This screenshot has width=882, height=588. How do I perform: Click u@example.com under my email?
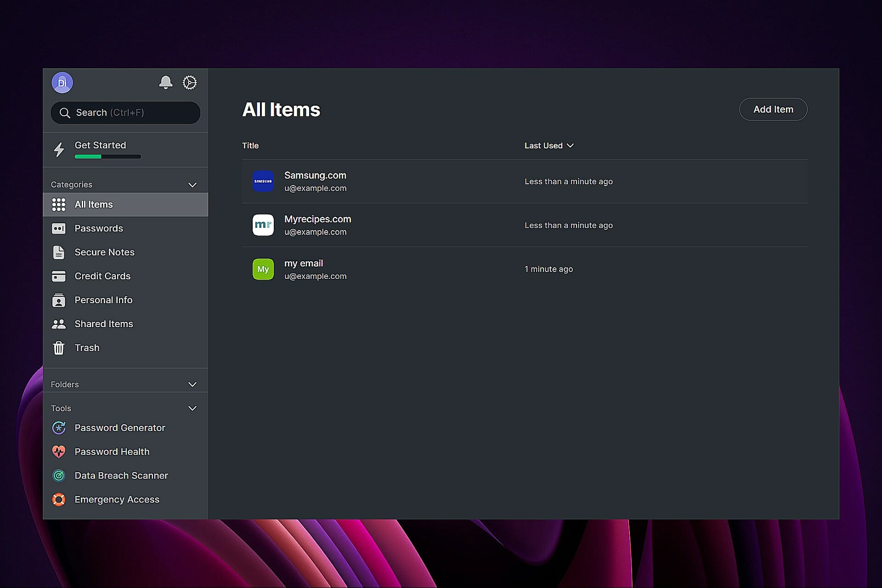coord(315,276)
